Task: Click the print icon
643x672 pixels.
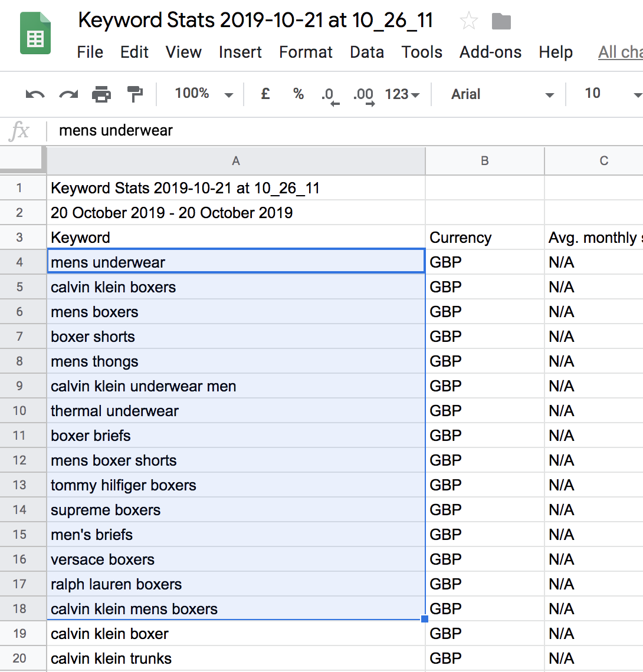Action: (101, 94)
